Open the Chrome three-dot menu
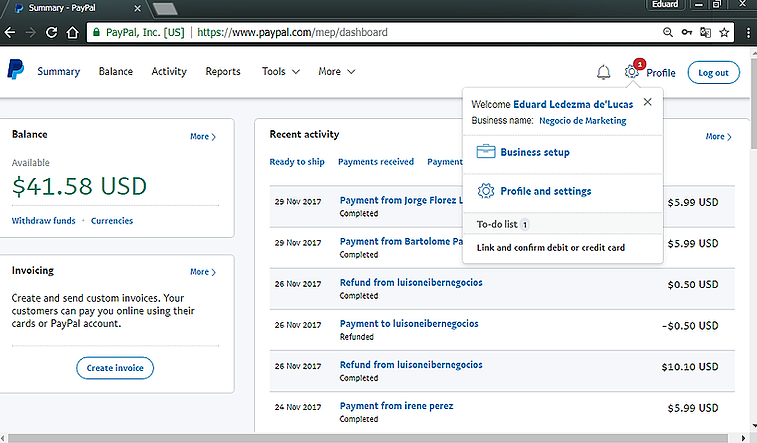 tap(747, 32)
